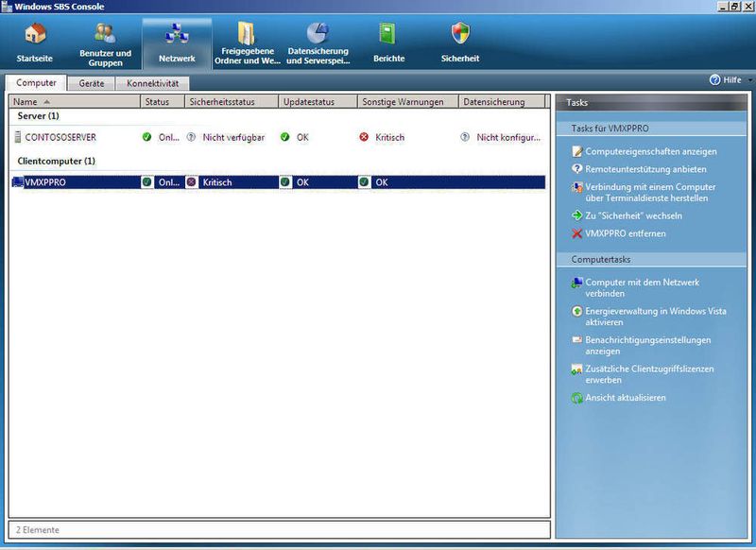Click the Sicherheit label in navigation bar
Image resolution: width=756 pixels, height=550 pixels.
460,59
